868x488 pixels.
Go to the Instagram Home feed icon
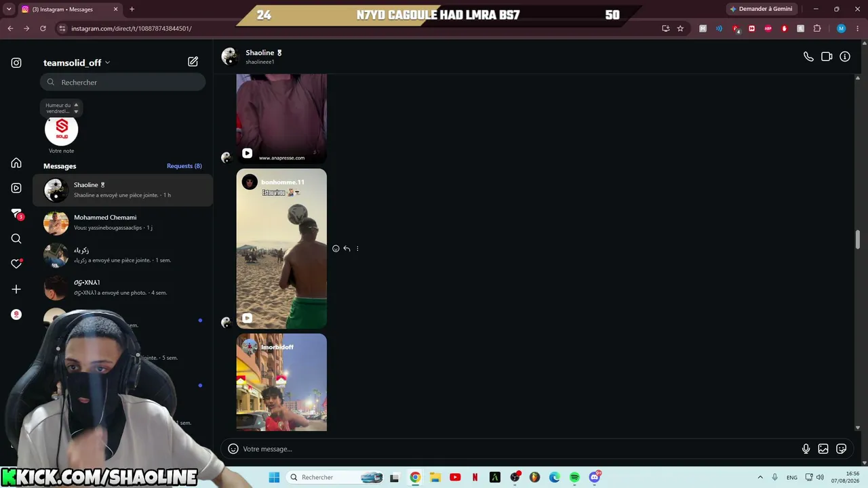16,163
